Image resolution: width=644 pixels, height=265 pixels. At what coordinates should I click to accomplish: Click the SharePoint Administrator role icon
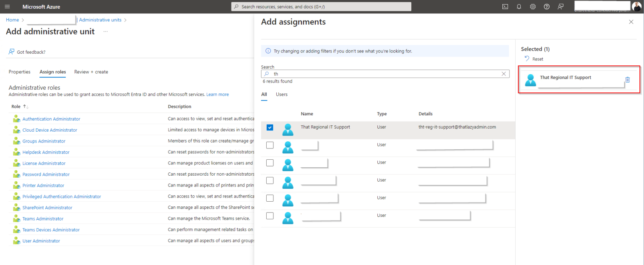point(16,208)
